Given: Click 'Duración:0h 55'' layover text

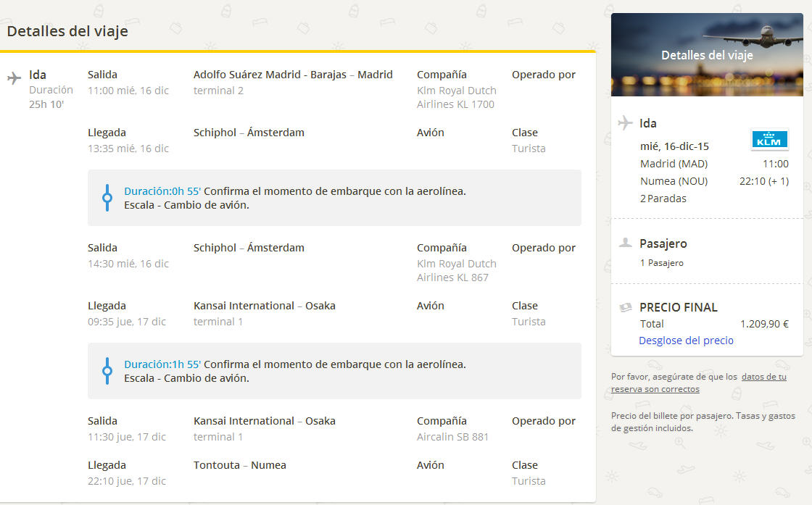Looking at the screenshot, I should click(x=162, y=191).
